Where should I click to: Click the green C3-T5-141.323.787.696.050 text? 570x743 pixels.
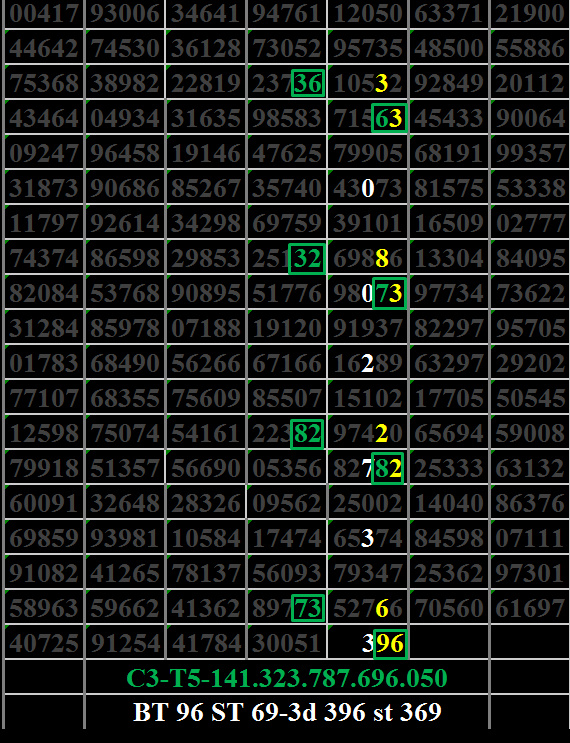(x=287, y=678)
